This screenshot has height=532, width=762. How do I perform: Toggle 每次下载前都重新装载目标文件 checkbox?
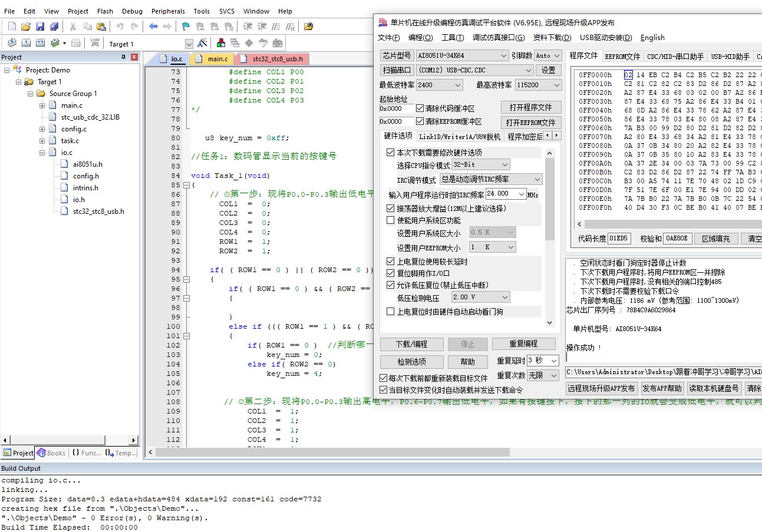point(384,378)
